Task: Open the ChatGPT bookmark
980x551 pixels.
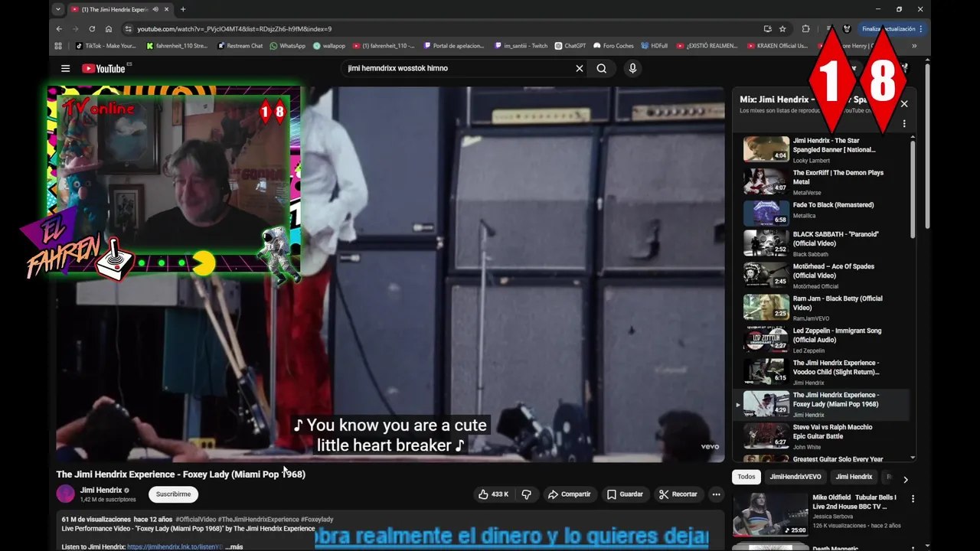Action: tap(570, 46)
